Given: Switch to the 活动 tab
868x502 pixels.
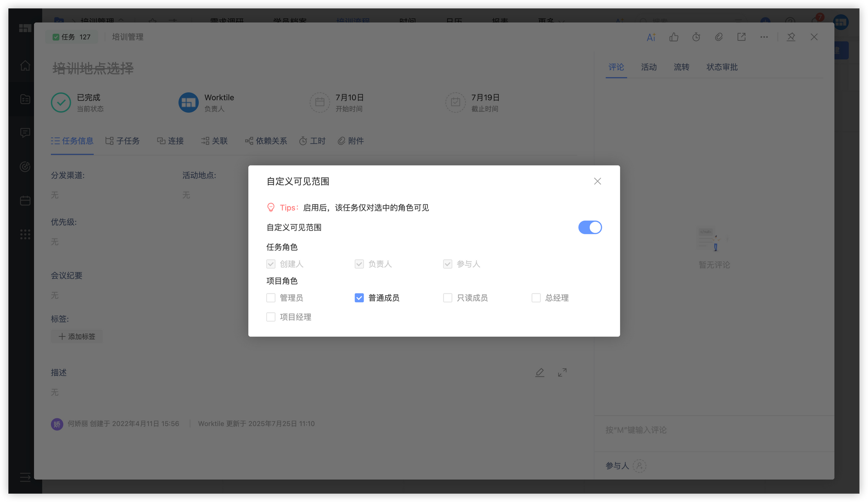Looking at the screenshot, I should click(x=648, y=67).
